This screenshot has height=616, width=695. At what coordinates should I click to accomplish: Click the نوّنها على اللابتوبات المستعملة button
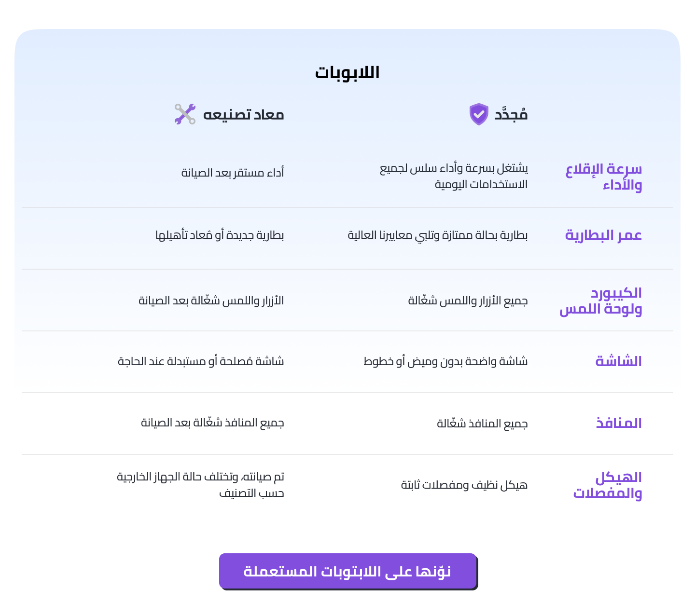click(347, 571)
